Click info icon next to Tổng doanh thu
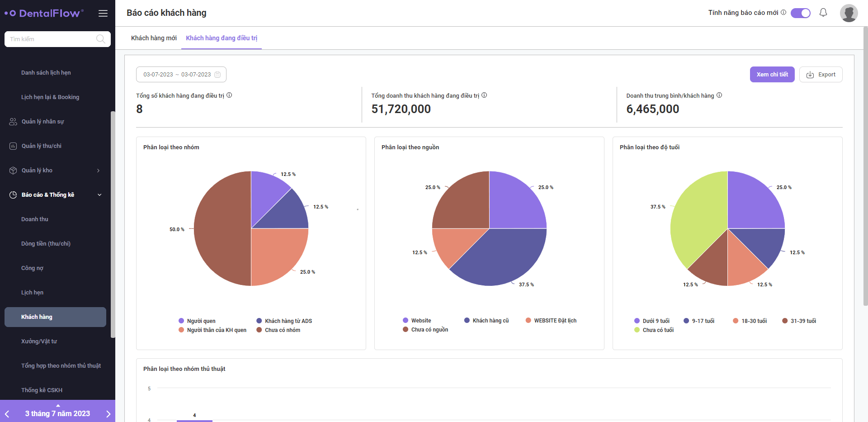This screenshot has width=868, height=422. (484, 95)
